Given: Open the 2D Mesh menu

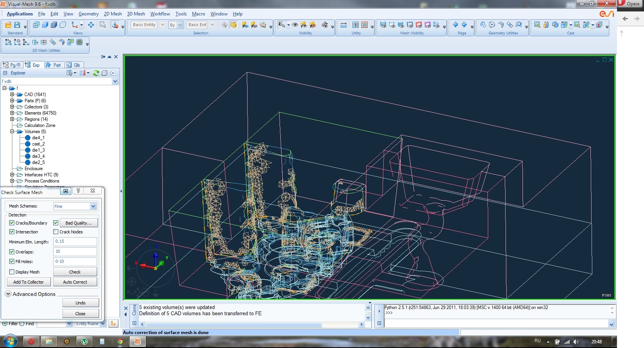Looking at the screenshot, I should click(113, 14).
